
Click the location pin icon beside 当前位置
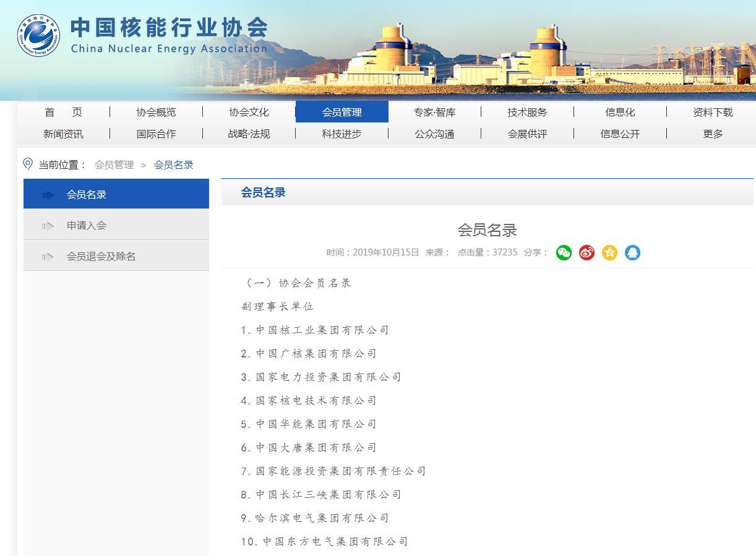pos(28,164)
